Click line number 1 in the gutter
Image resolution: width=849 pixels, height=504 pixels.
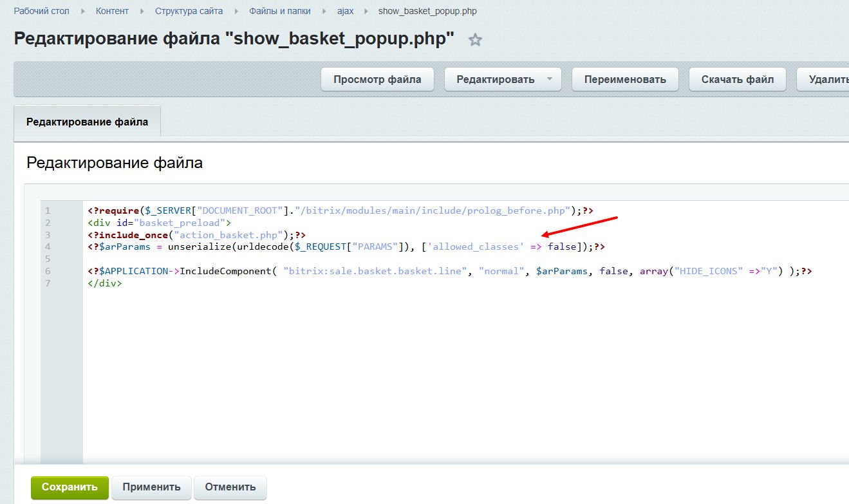tap(48, 211)
